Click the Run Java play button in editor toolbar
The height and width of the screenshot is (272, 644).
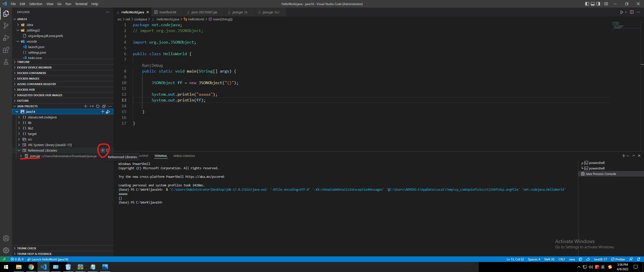(x=621, y=12)
